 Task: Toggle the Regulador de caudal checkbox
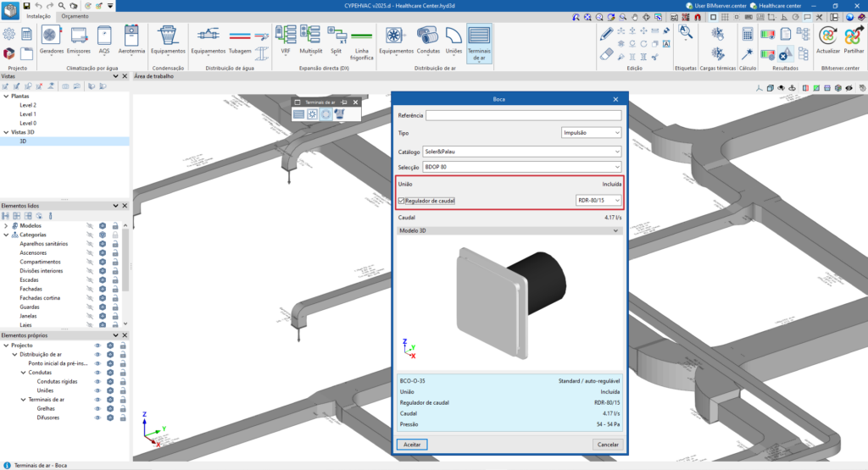[x=401, y=201]
